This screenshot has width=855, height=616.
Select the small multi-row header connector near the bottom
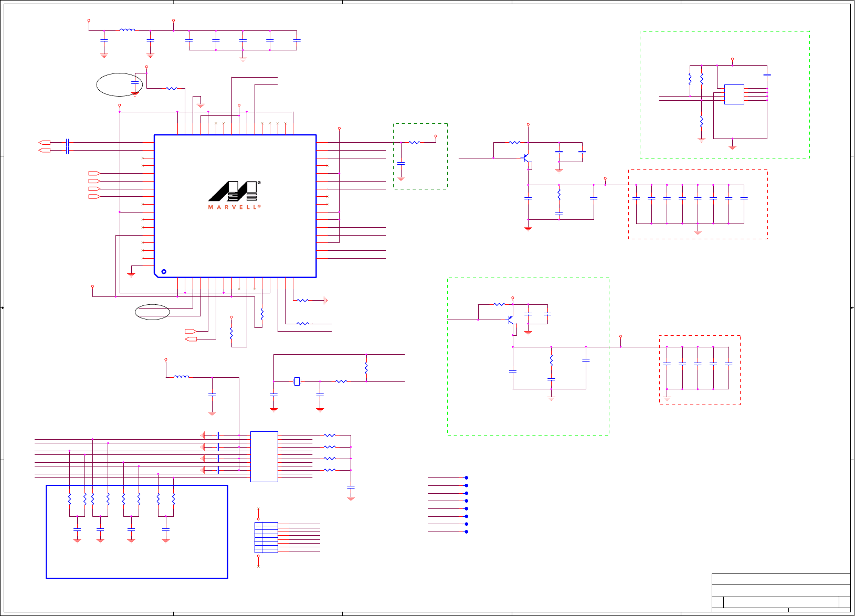click(266, 537)
